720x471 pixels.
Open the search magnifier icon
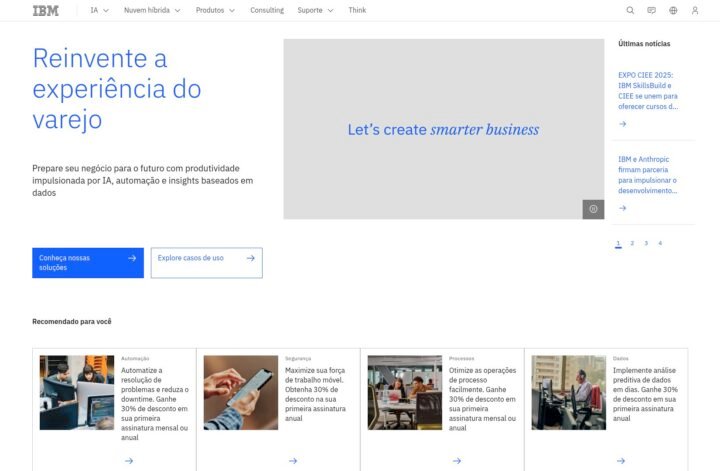[x=630, y=10]
